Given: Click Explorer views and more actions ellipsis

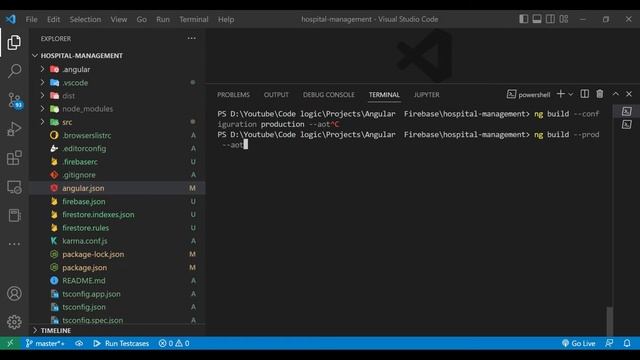Looking at the screenshot, I should (191, 38).
